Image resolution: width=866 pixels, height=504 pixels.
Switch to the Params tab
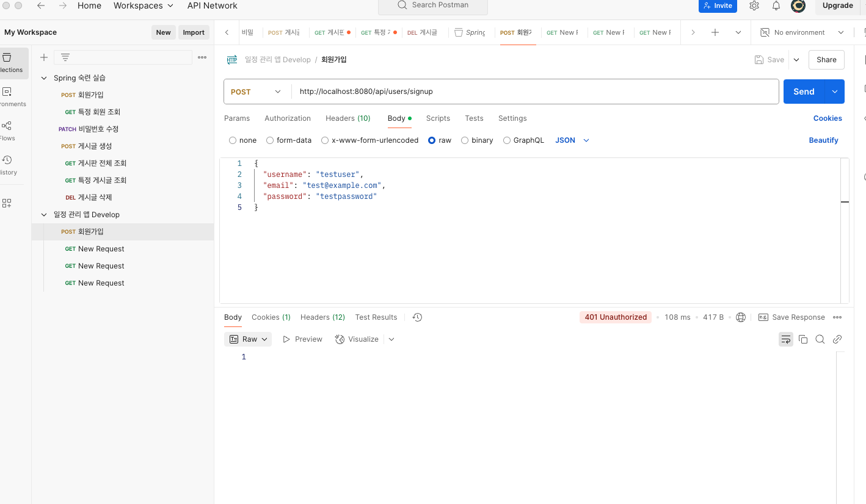[237, 118]
